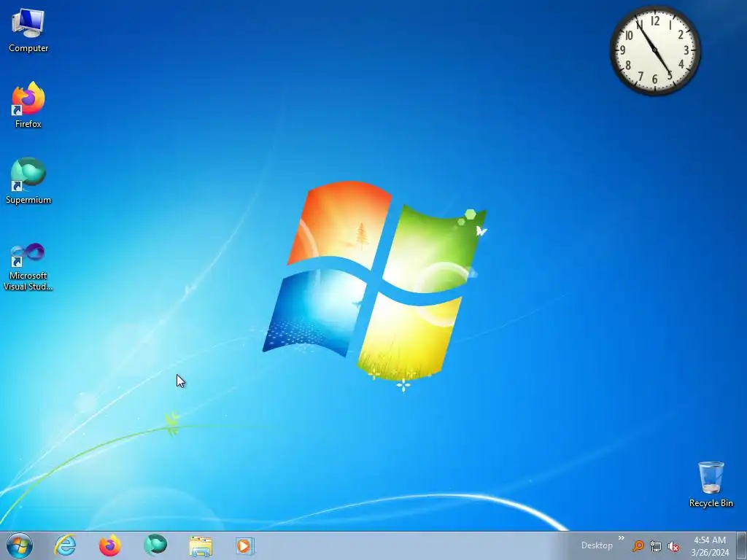Screen dimensions: 747x560
Task: Open the taskbar clock showing 4:54 AM
Action: (x=710, y=546)
